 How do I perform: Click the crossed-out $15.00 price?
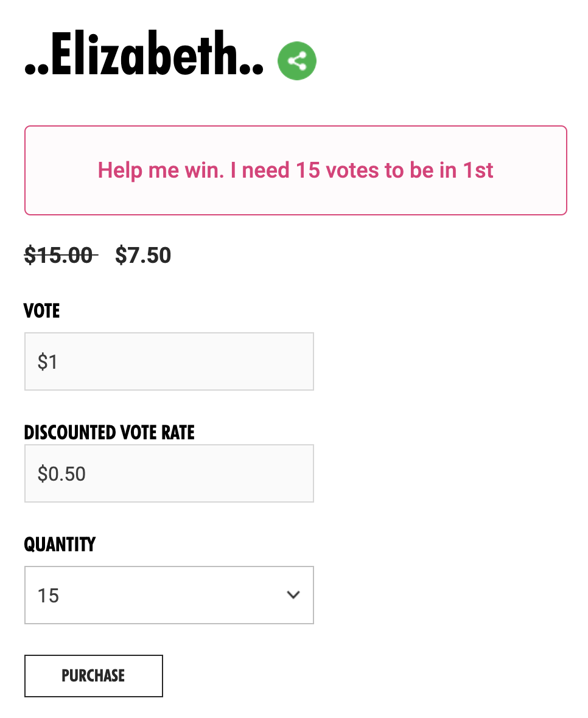60,255
